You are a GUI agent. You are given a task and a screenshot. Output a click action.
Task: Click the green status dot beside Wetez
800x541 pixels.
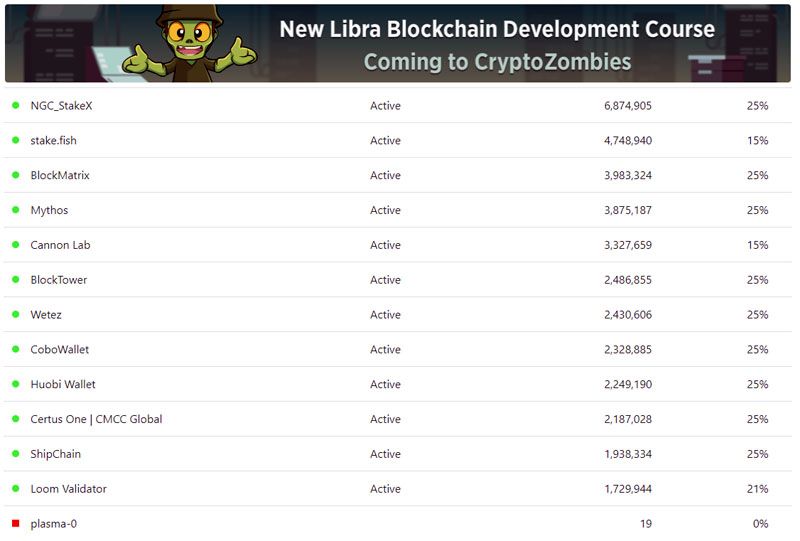click(x=16, y=314)
